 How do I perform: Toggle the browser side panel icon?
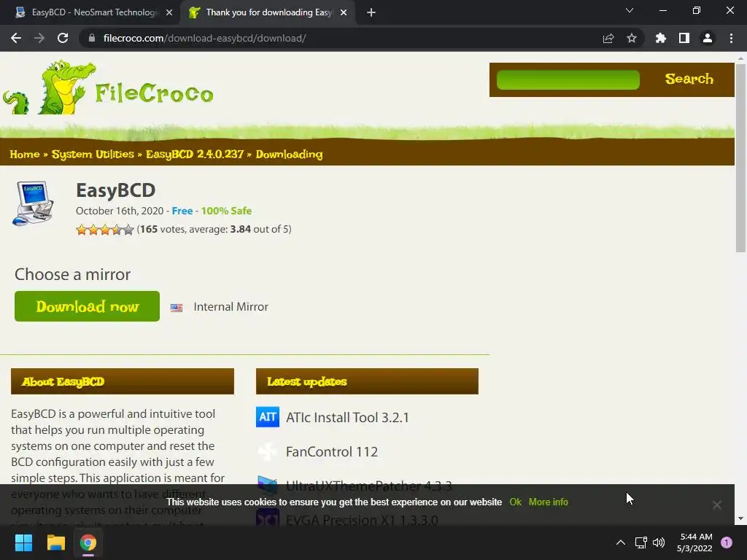(x=684, y=38)
